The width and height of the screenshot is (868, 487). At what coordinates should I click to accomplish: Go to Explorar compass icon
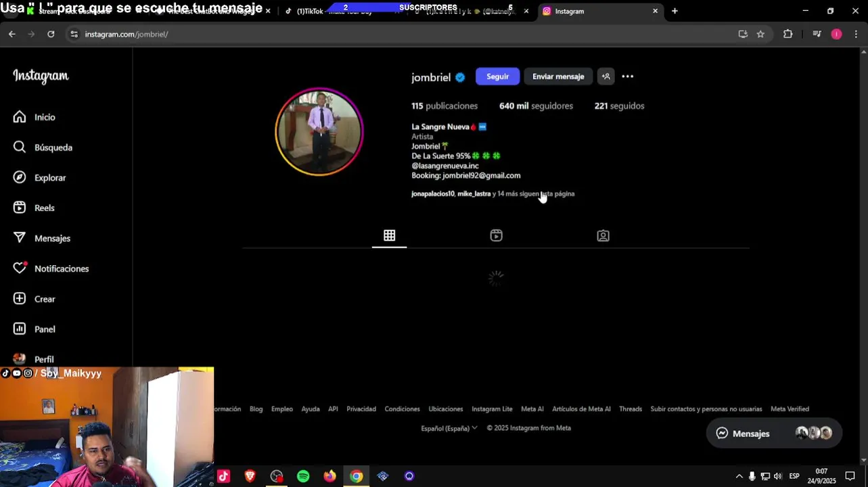[x=20, y=177]
